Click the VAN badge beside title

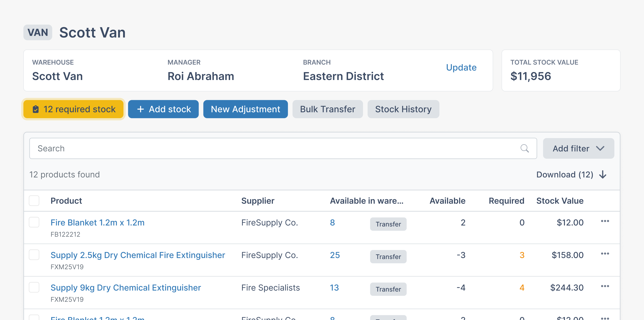[x=38, y=33]
